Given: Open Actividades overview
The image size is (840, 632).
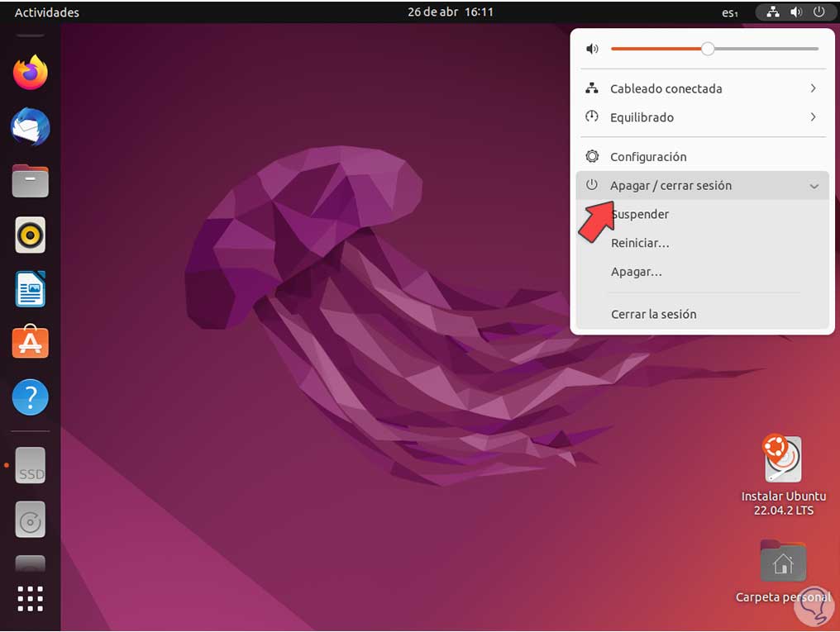Looking at the screenshot, I should 46,12.
